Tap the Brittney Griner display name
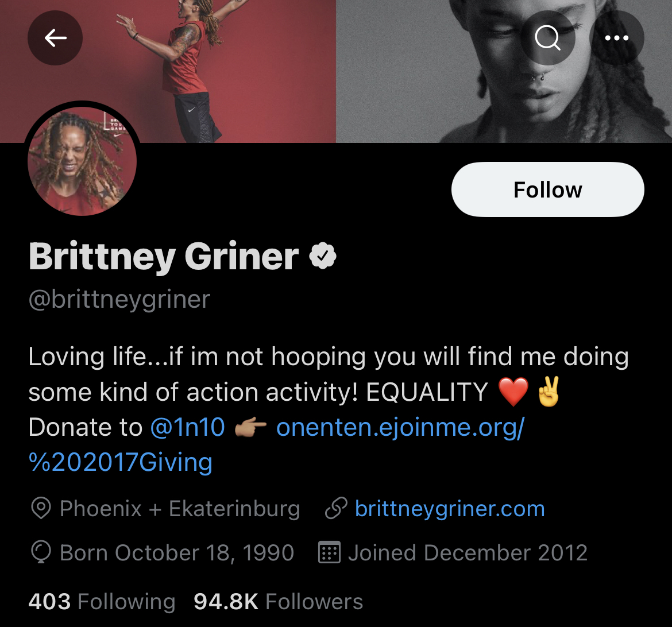Screen dimensions: 672x627 [164, 256]
